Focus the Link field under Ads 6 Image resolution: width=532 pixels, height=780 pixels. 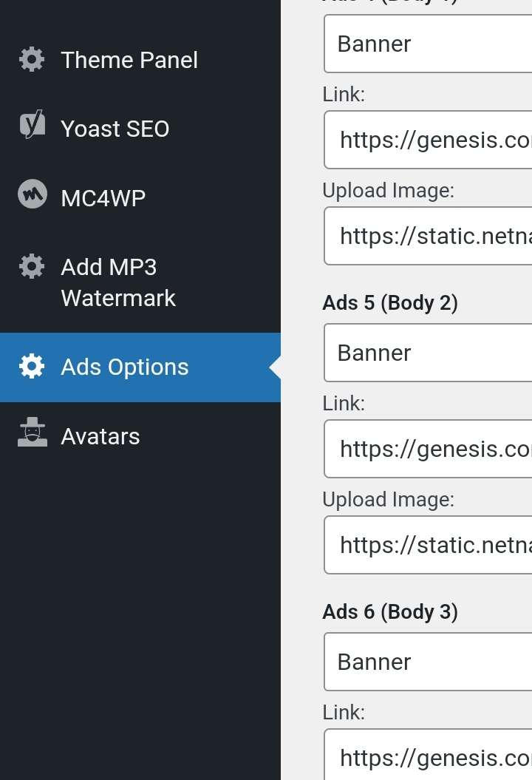[x=428, y=755]
